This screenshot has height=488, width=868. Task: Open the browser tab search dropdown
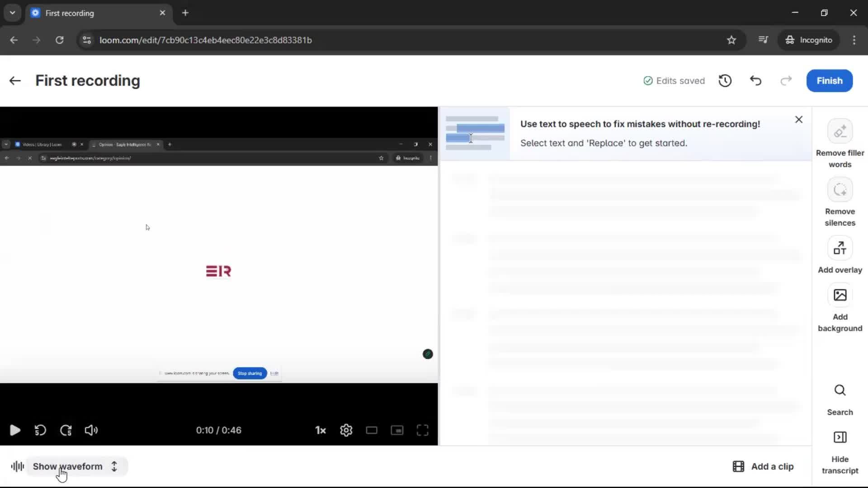coord(12,13)
